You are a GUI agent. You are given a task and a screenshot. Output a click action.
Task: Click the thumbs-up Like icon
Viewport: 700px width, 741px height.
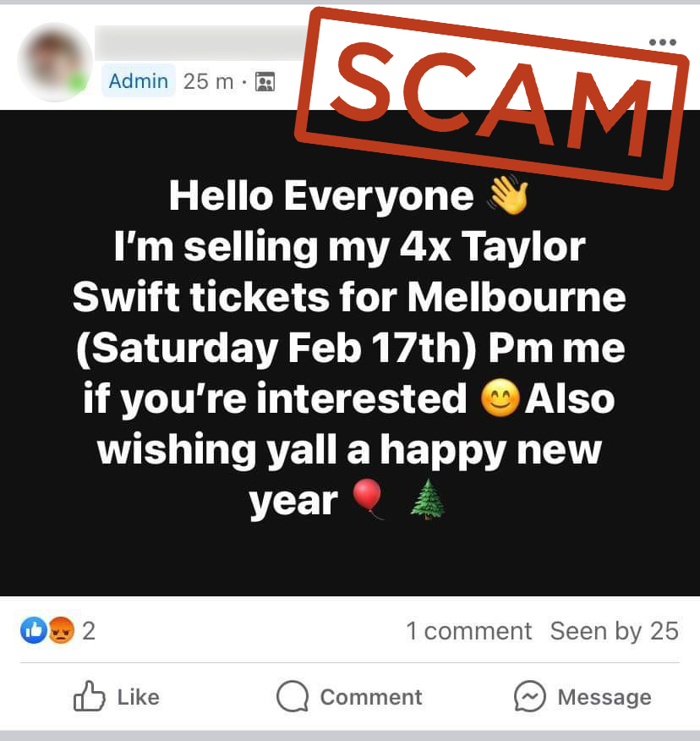point(90,696)
